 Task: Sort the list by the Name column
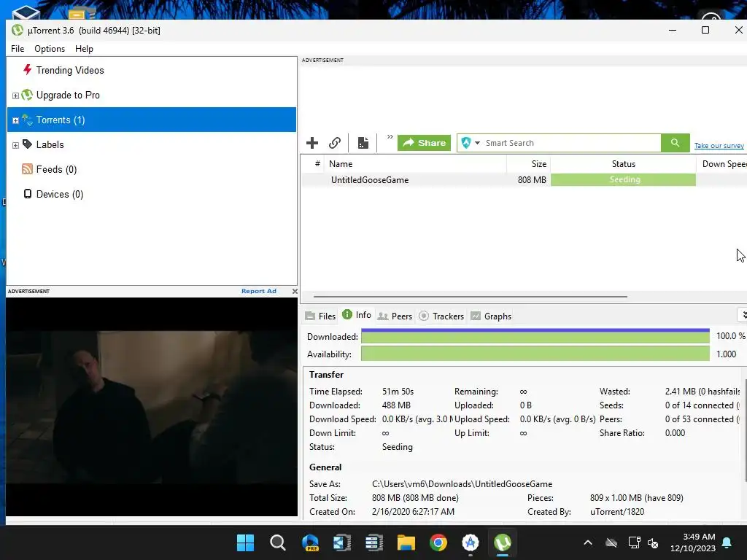pos(415,164)
